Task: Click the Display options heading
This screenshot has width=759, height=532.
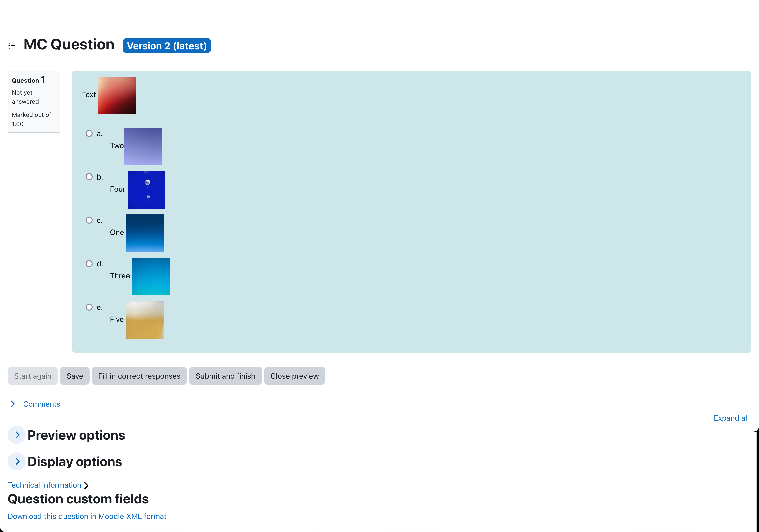Action: click(75, 461)
